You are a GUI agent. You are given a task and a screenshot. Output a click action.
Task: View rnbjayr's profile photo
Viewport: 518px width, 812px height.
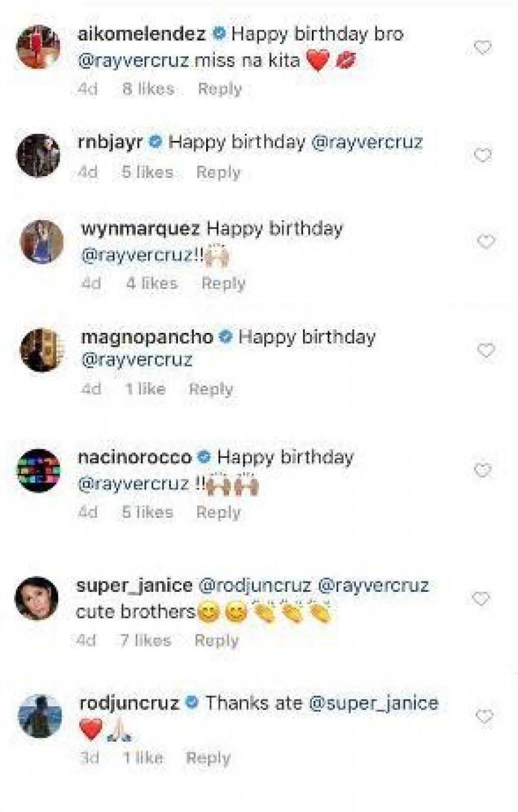[38, 155]
